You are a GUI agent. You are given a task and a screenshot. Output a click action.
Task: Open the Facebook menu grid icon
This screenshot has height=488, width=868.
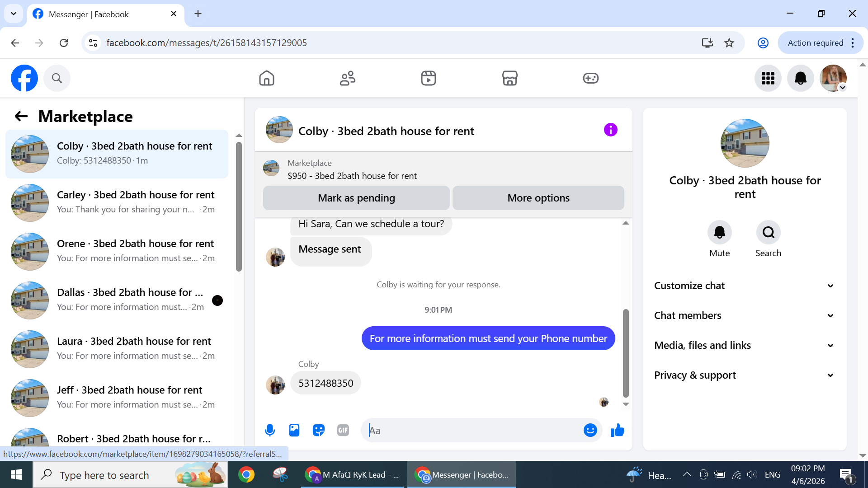768,78
